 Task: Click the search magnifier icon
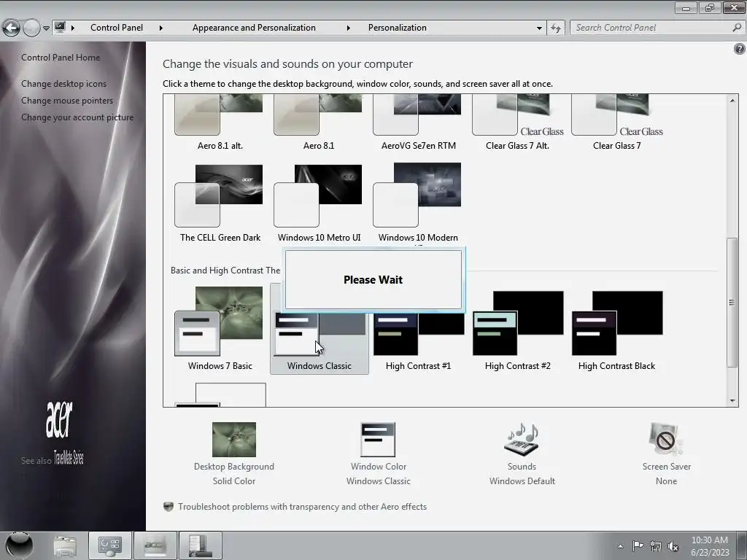(737, 28)
